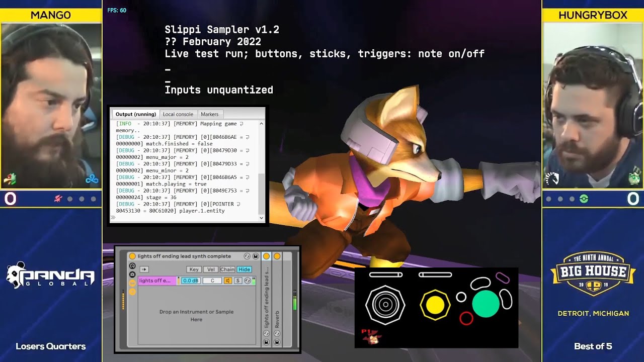Save the Reverb device preset
This screenshot has height=362, width=644.
tap(277, 342)
